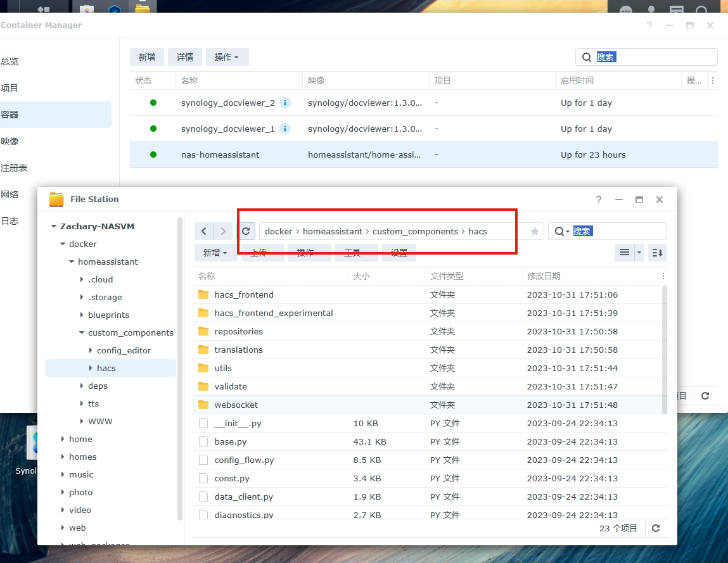
Task: Click the Container Manager search magnifier
Action: [587, 57]
